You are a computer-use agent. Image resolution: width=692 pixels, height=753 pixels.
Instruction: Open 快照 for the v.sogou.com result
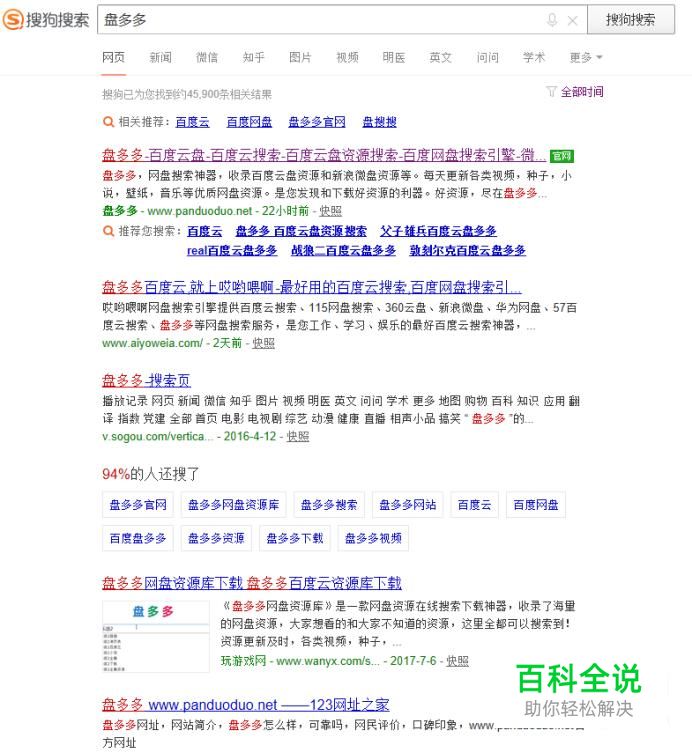tap(298, 436)
